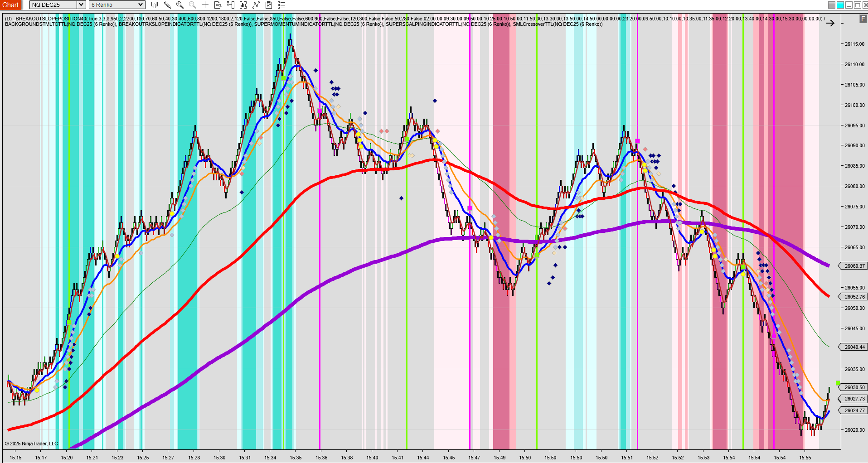Image resolution: width=868 pixels, height=463 pixels.
Task: Open the chart Properties list icon
Action: point(281,5)
